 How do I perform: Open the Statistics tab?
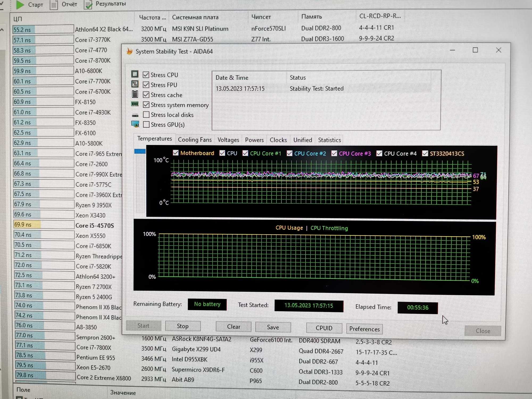[329, 140]
